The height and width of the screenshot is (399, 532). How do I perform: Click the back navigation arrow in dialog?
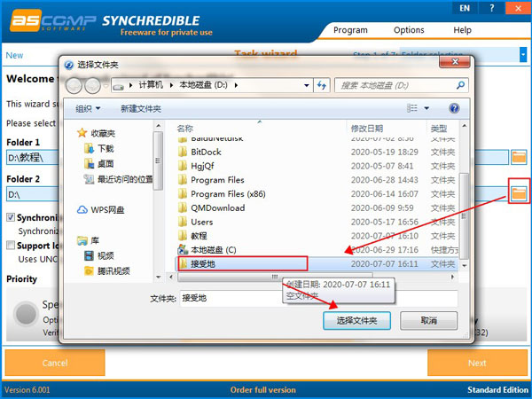(x=74, y=86)
